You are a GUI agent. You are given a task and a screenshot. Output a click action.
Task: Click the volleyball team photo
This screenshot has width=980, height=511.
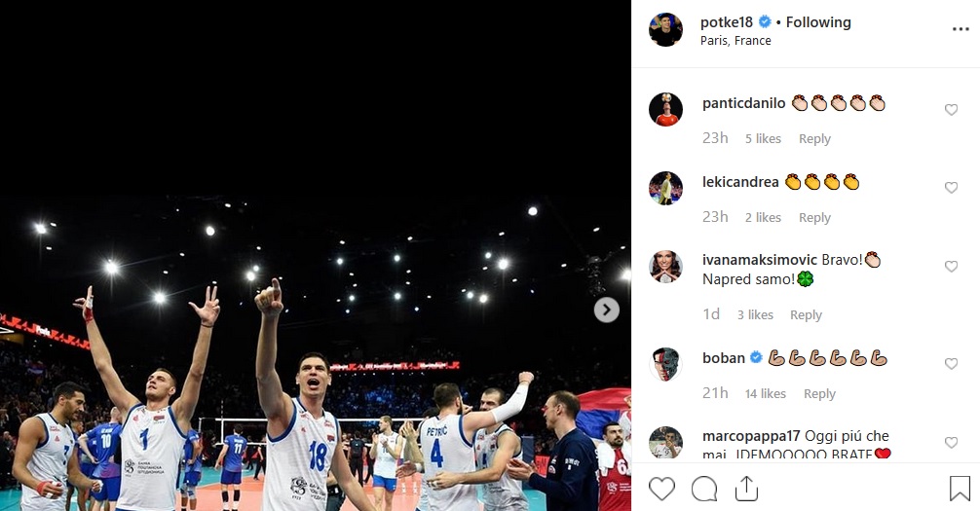pyautogui.click(x=316, y=255)
